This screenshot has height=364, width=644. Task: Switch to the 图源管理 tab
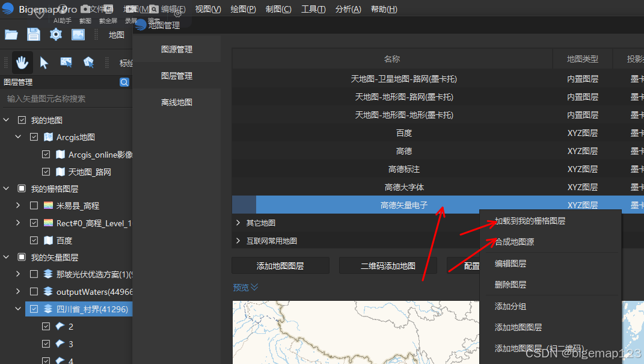pyautogui.click(x=177, y=49)
